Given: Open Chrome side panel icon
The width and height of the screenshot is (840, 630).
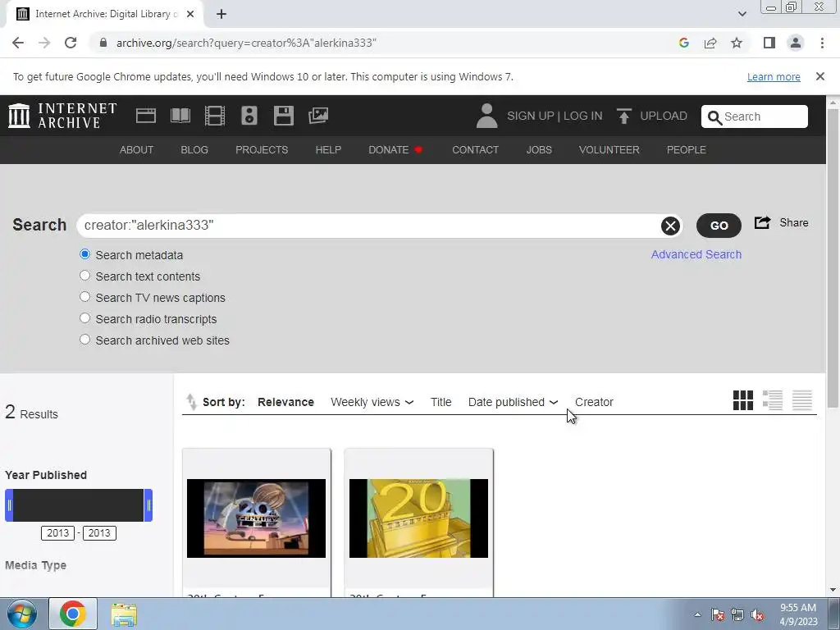Looking at the screenshot, I should [x=769, y=43].
